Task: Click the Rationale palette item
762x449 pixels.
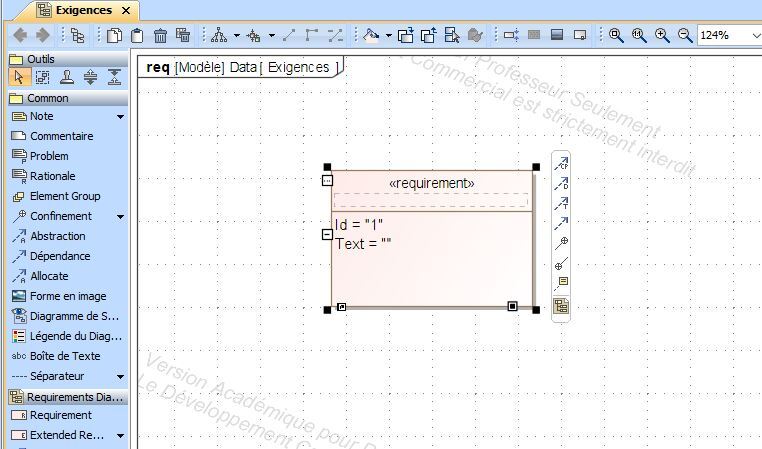Action: click(52, 176)
